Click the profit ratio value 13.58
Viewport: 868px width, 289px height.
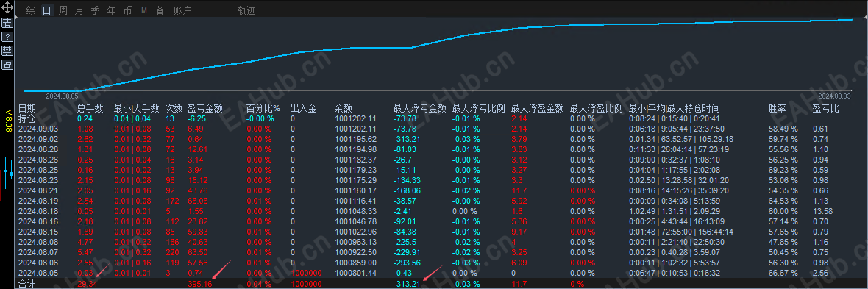[822, 212]
